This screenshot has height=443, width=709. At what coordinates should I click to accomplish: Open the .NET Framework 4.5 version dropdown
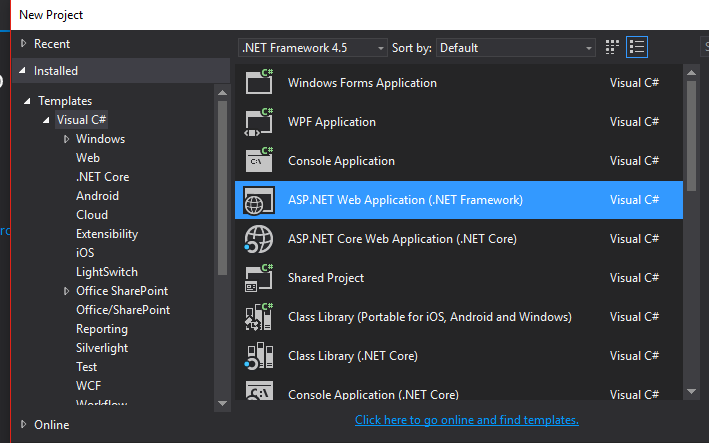[312, 47]
